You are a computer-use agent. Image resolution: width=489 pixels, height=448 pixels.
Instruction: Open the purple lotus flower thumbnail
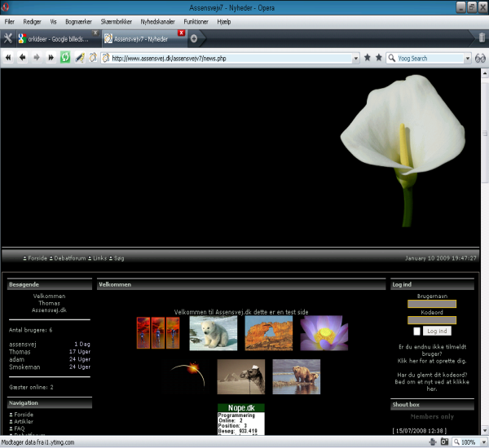[x=324, y=333]
